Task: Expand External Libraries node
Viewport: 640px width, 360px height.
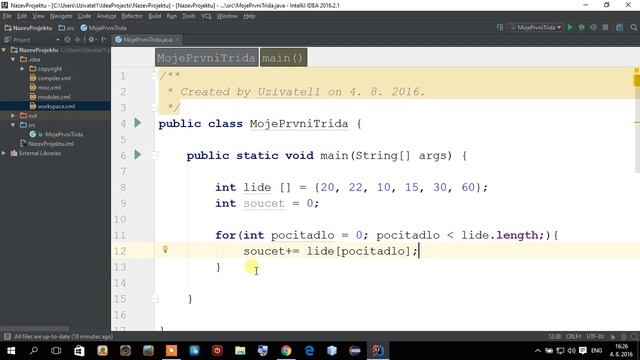Action: [4, 153]
